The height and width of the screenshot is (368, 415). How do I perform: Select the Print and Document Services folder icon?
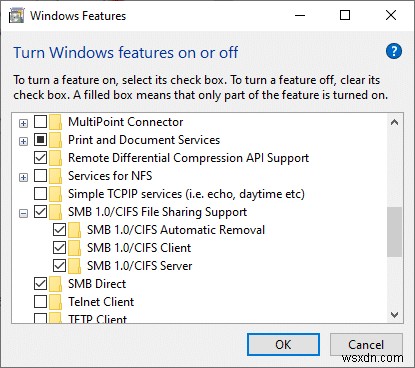[56, 140]
